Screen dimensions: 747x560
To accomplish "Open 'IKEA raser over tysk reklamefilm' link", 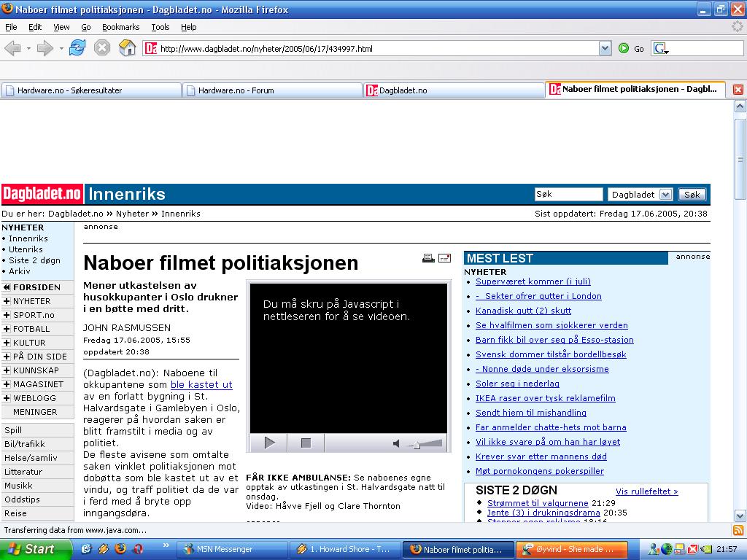I will [x=546, y=398].
